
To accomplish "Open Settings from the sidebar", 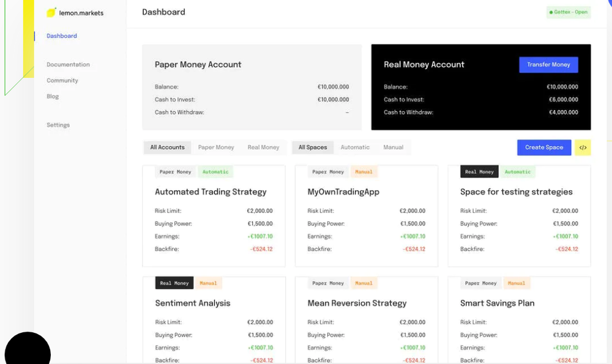I will tap(58, 124).
